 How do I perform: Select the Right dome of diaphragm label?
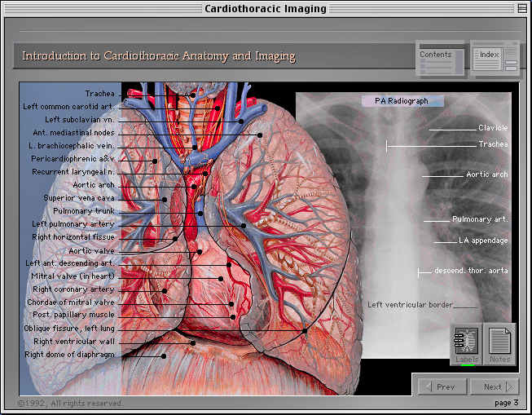69,355
